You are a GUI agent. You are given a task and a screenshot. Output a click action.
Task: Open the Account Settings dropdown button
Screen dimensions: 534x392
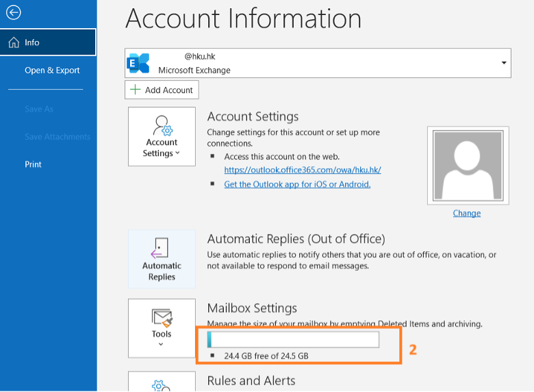162,136
